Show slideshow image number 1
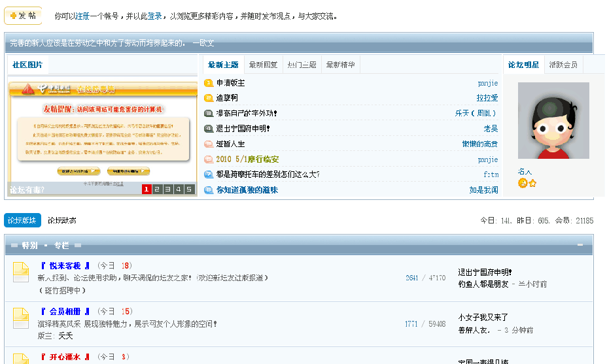607x364 pixels. [147, 189]
